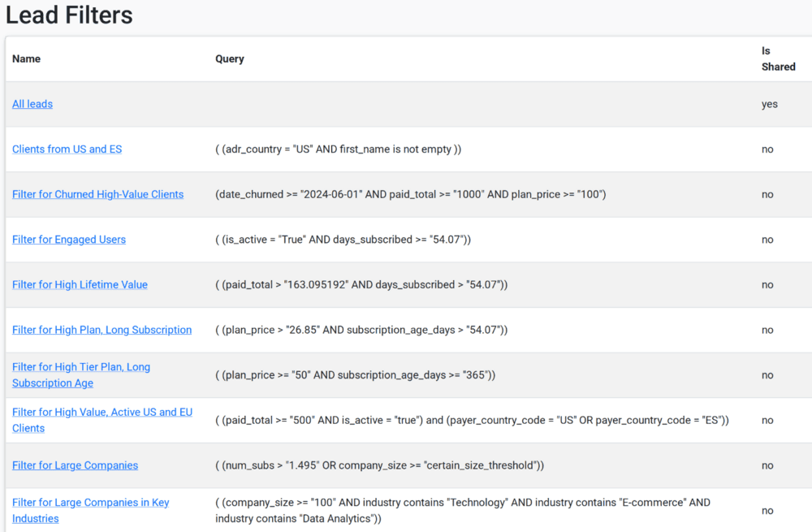
Task: Click the Is Shared column header
Action: (x=778, y=58)
